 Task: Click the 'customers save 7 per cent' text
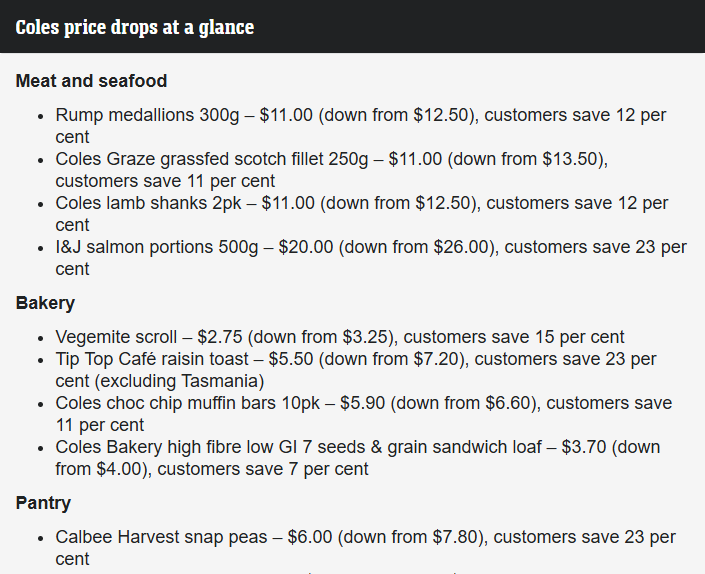tap(263, 469)
